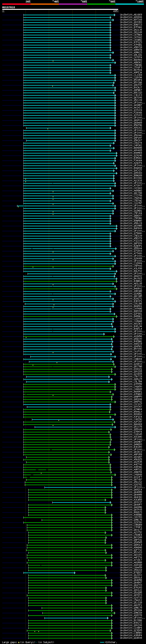Select hit label UniRef100_B0WTL4

[x=131, y=329]
